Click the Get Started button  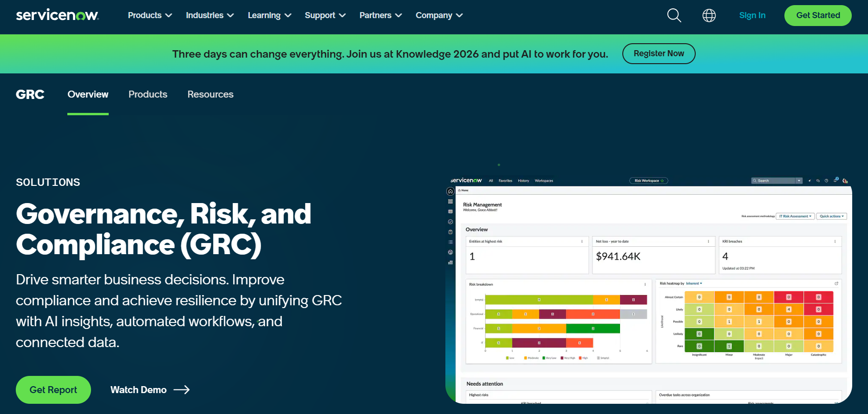818,15
